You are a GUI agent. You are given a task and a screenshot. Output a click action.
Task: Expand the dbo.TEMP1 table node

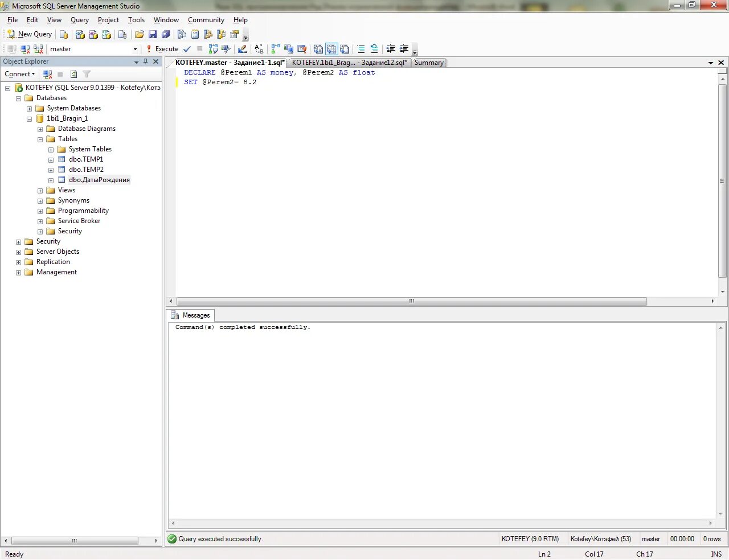point(51,160)
